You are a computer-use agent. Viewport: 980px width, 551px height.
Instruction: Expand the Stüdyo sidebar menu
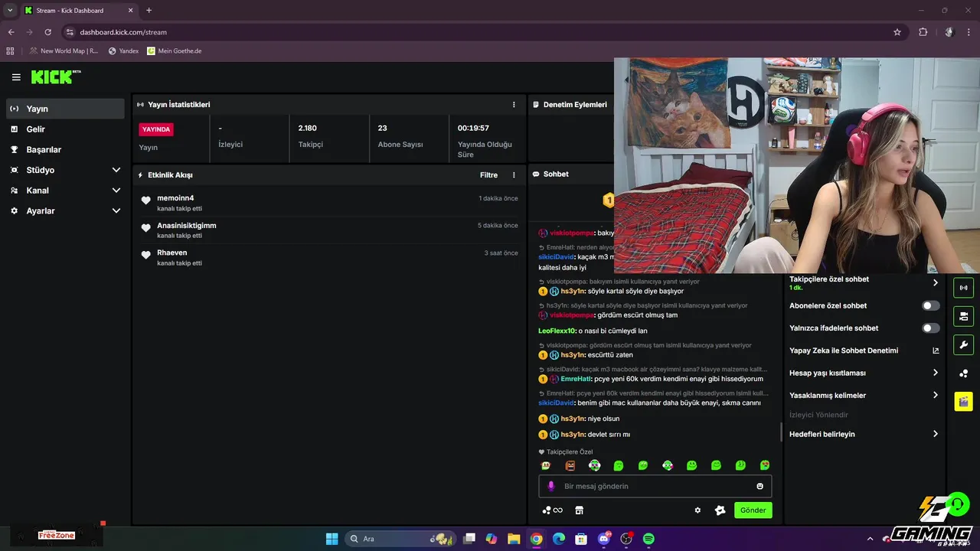pyautogui.click(x=65, y=170)
